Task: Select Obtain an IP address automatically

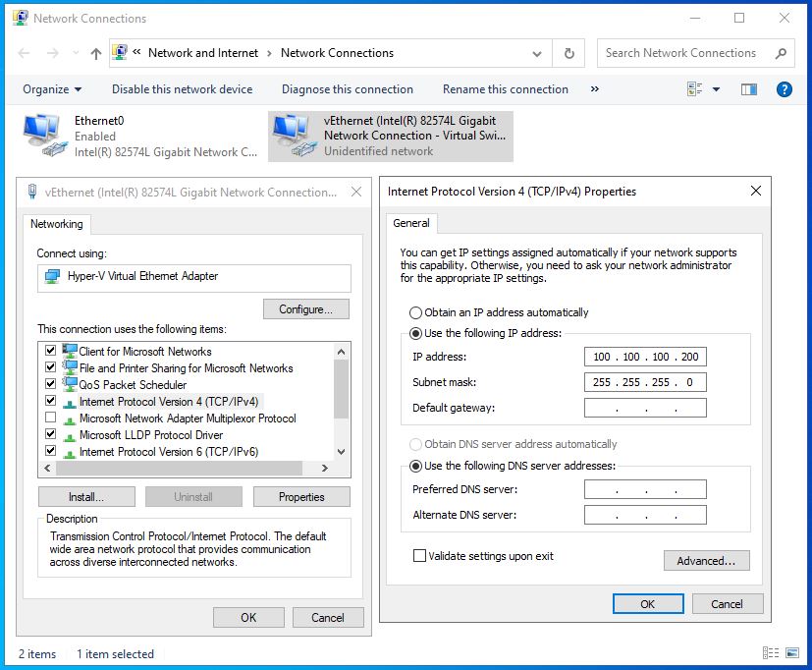Action: tap(415, 313)
